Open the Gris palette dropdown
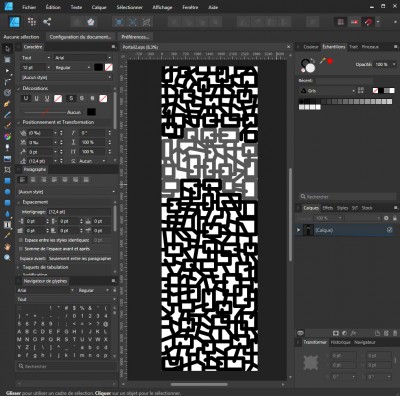 point(327,91)
